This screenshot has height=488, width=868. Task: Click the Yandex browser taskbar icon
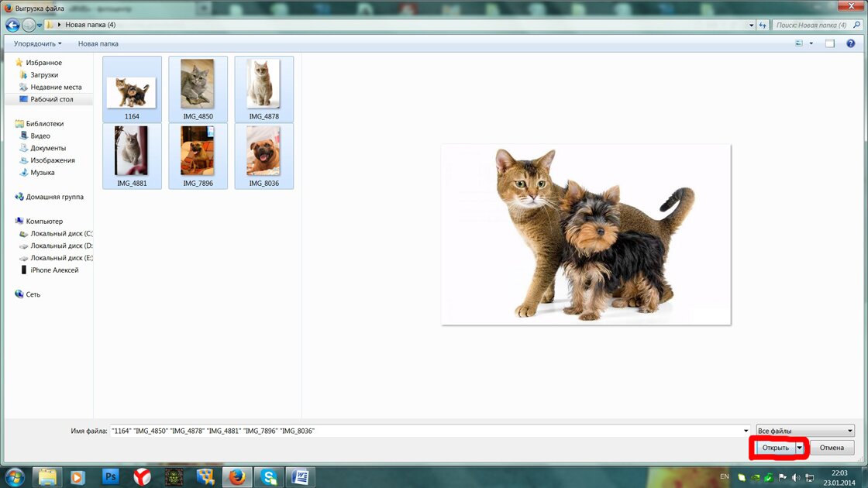click(x=143, y=476)
